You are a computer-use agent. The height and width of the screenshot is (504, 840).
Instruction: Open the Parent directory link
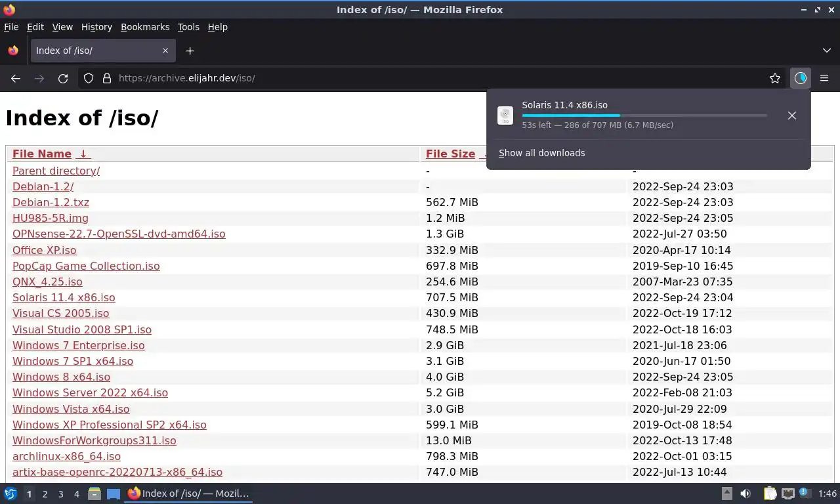[56, 171]
